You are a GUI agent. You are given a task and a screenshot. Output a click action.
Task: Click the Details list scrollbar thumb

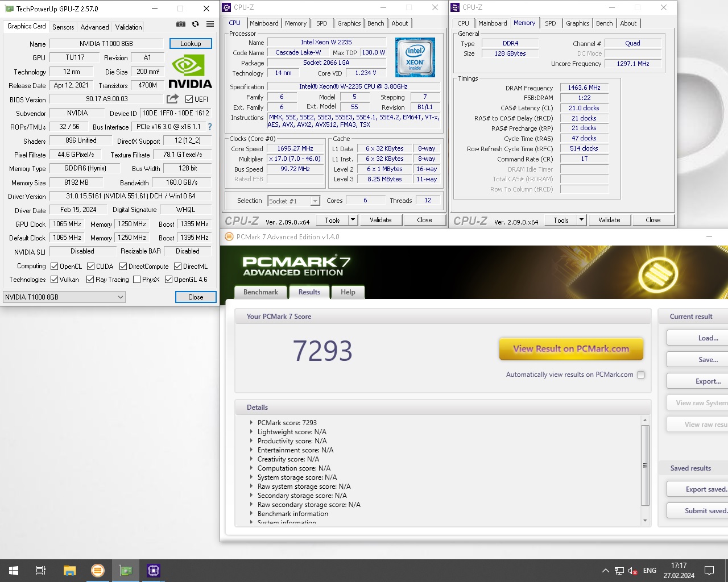click(645, 465)
